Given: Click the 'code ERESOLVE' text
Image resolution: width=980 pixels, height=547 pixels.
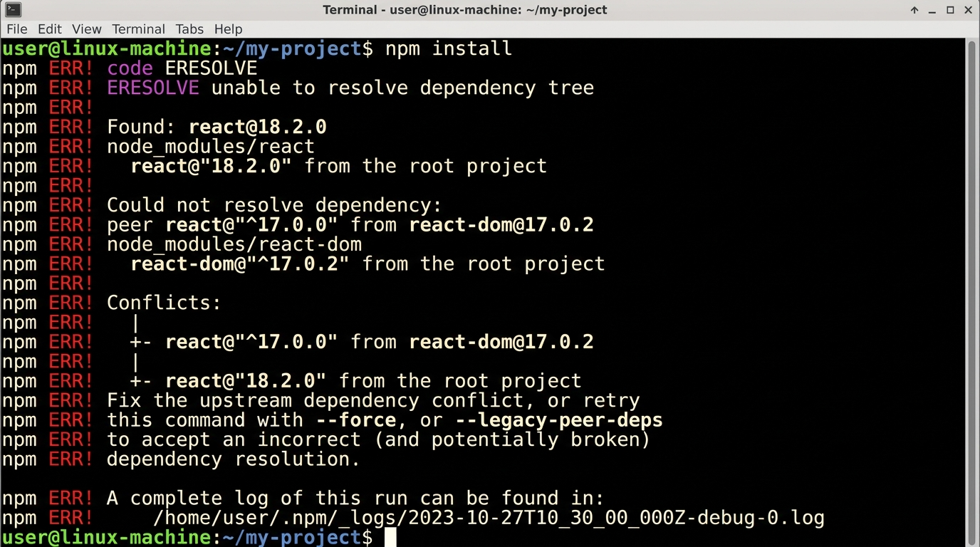Looking at the screenshot, I should tap(182, 68).
